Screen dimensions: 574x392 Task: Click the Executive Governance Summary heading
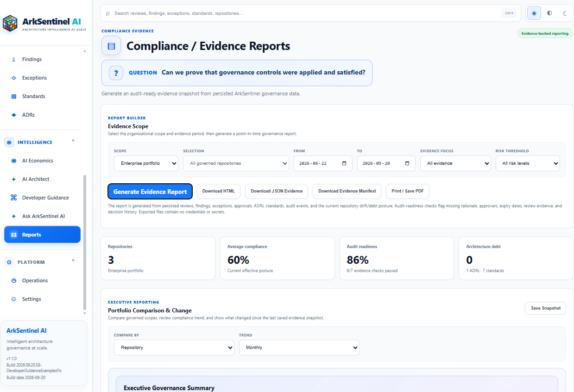point(169,388)
